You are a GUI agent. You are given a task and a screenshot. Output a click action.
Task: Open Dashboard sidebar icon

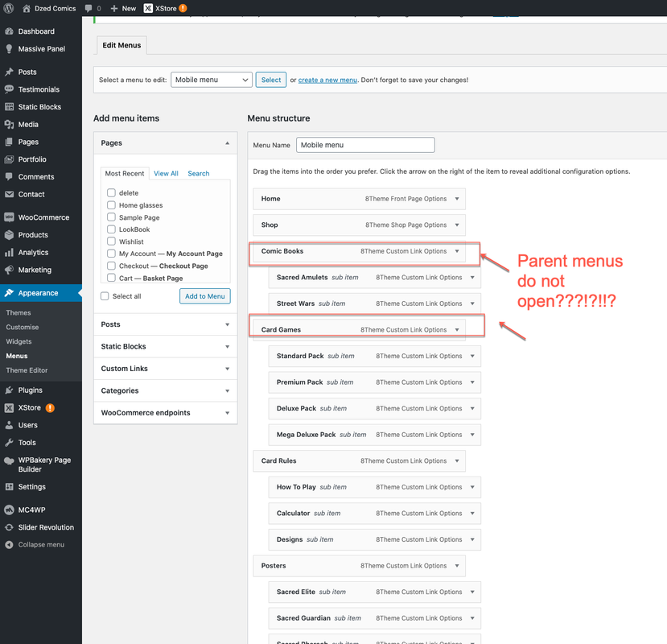point(9,31)
